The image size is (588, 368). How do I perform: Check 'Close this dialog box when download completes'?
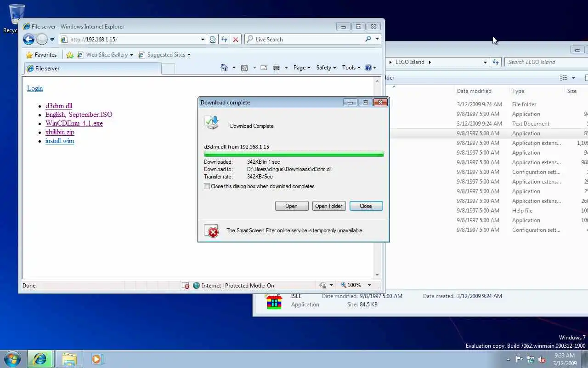point(207,186)
